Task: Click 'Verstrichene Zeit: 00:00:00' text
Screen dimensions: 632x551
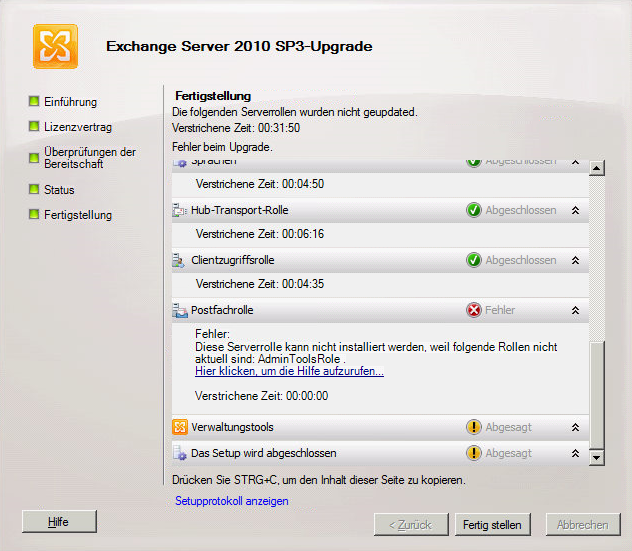Action: 262,396
